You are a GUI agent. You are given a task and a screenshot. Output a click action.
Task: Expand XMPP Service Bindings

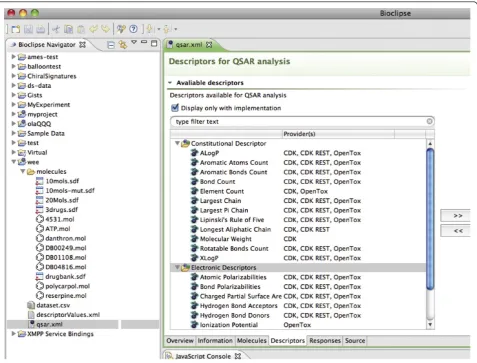point(14,334)
